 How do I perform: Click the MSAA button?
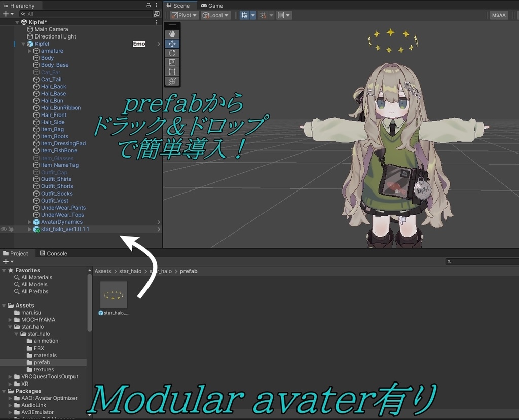coord(498,15)
